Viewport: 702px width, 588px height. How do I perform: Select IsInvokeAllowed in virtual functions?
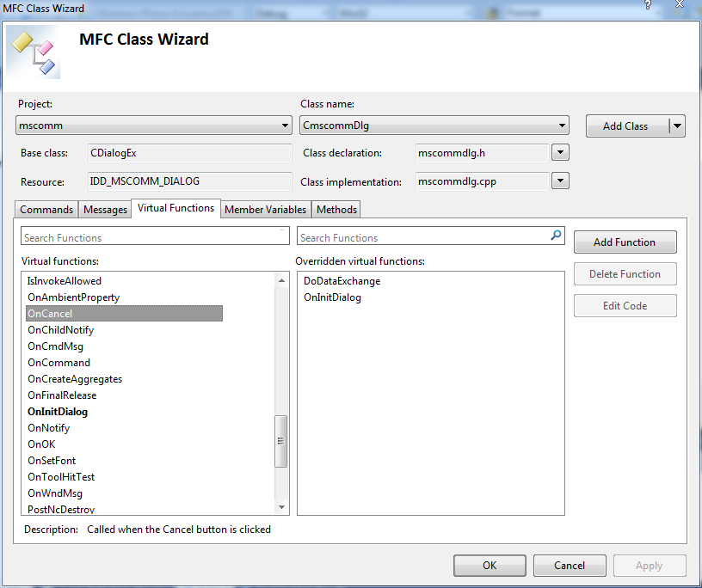[65, 281]
